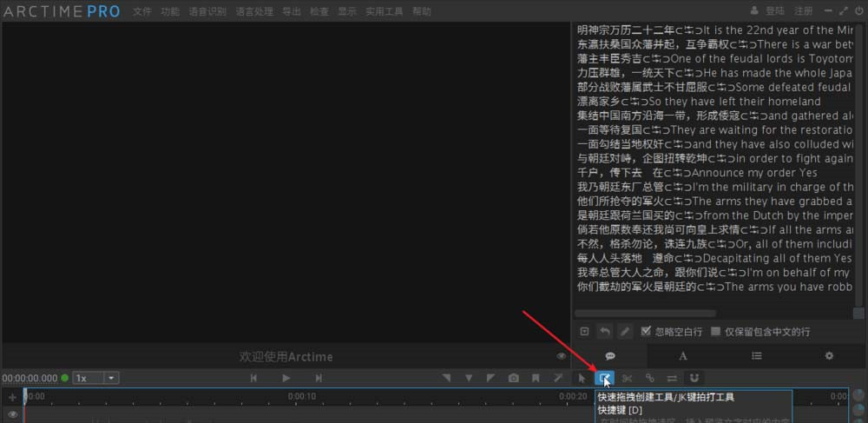Jump to next subtitle block

[319, 378]
